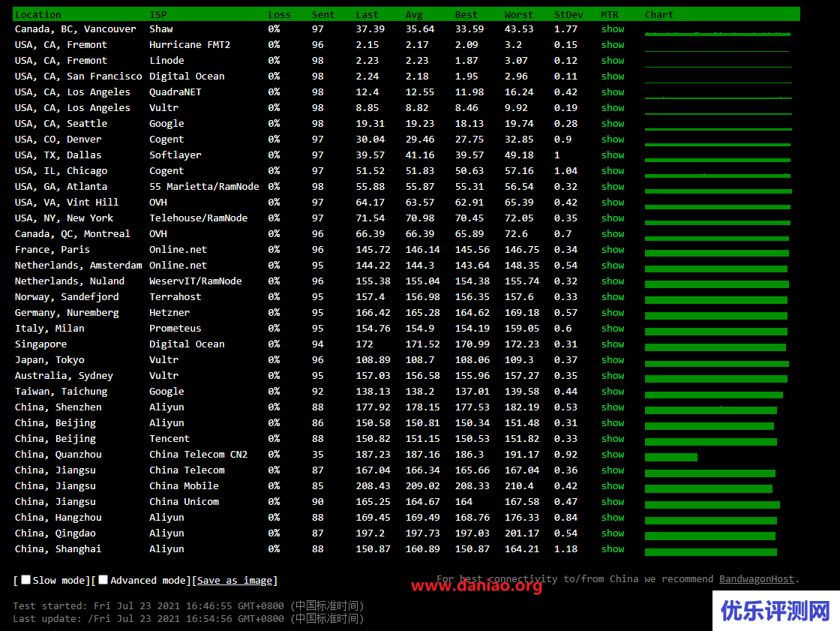Enable the Slow mode checkbox
This screenshot has width=840, height=631.
(x=25, y=579)
